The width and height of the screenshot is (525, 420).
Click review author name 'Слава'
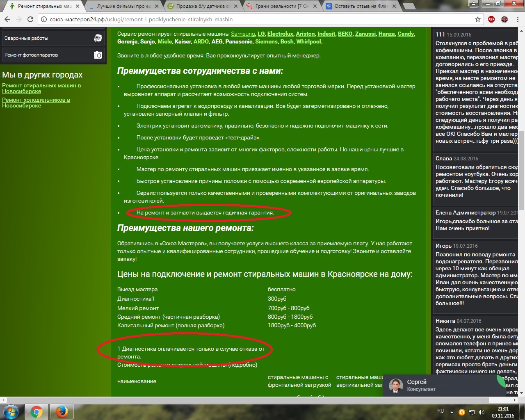click(x=444, y=158)
